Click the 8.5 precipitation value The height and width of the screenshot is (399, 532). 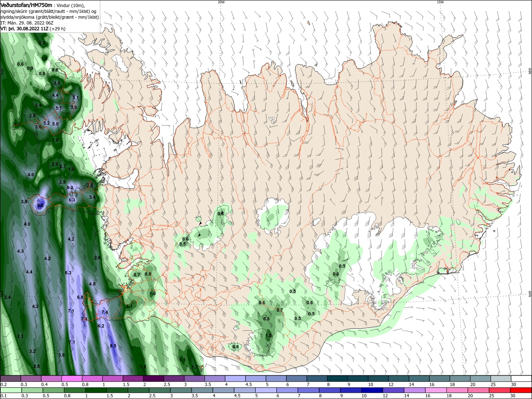click(113, 346)
